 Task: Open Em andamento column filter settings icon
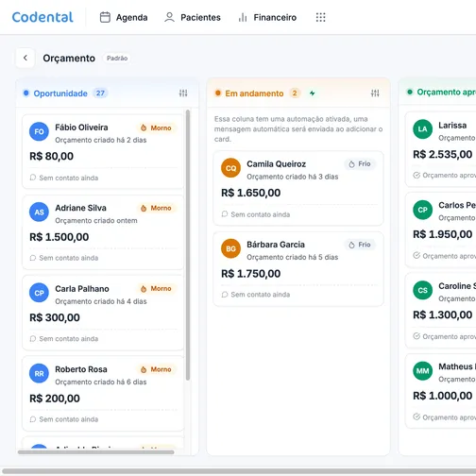tap(375, 93)
